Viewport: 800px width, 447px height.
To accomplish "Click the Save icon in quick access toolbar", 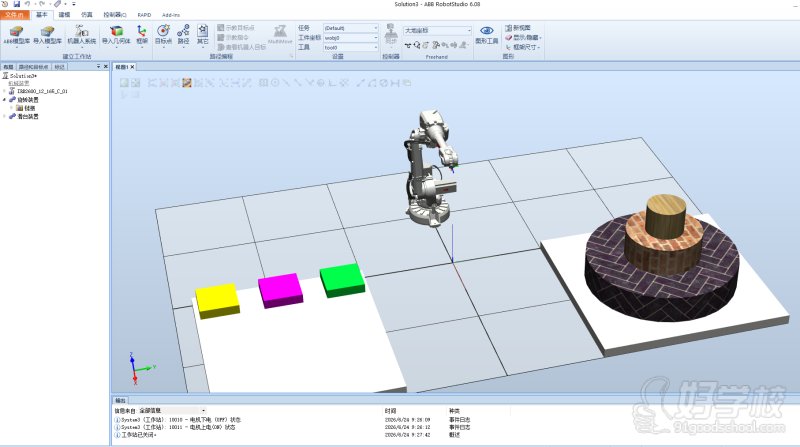I will coord(17,4).
